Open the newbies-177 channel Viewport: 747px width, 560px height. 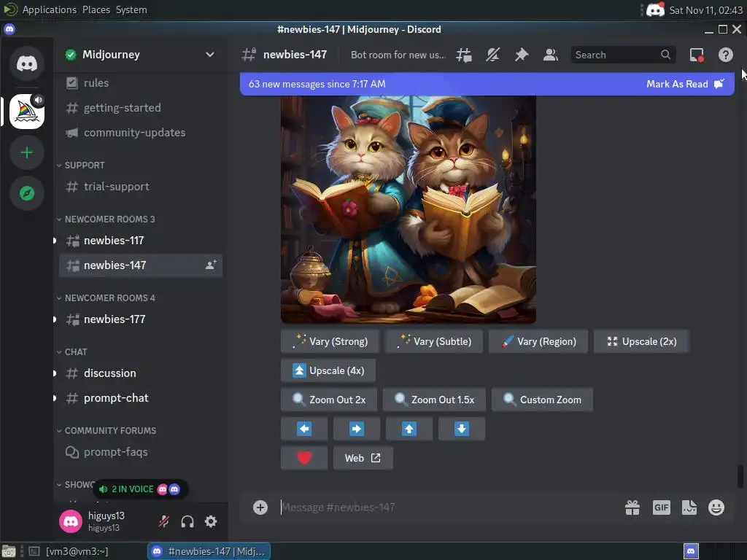141,319
